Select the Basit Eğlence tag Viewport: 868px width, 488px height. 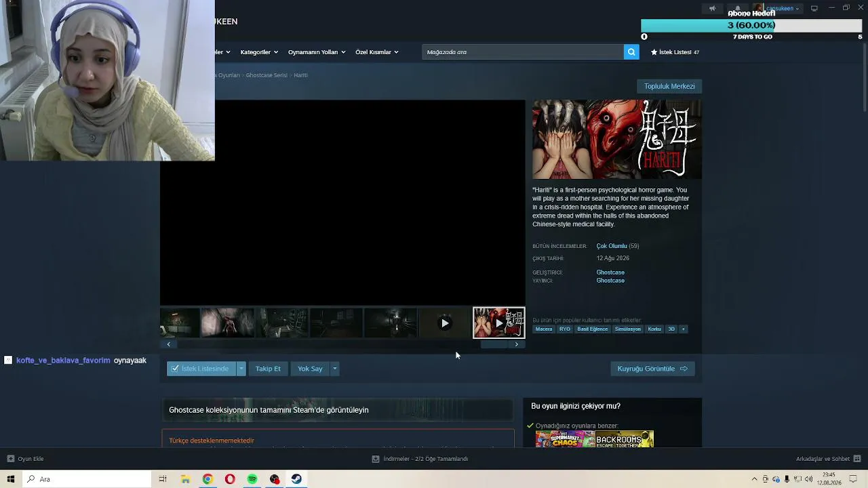593,329
